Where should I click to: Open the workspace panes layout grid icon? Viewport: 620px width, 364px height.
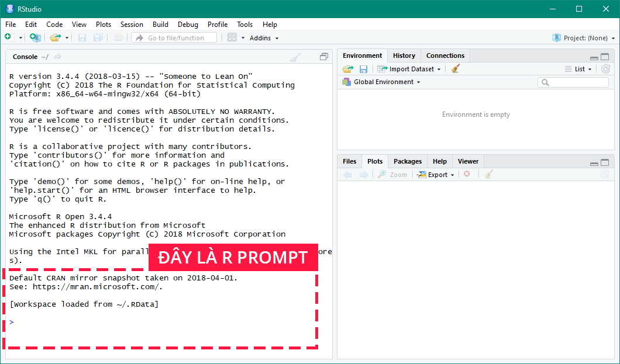click(x=232, y=37)
